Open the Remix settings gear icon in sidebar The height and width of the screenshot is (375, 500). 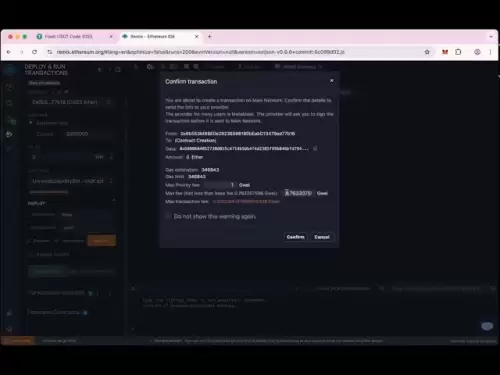coord(9,329)
